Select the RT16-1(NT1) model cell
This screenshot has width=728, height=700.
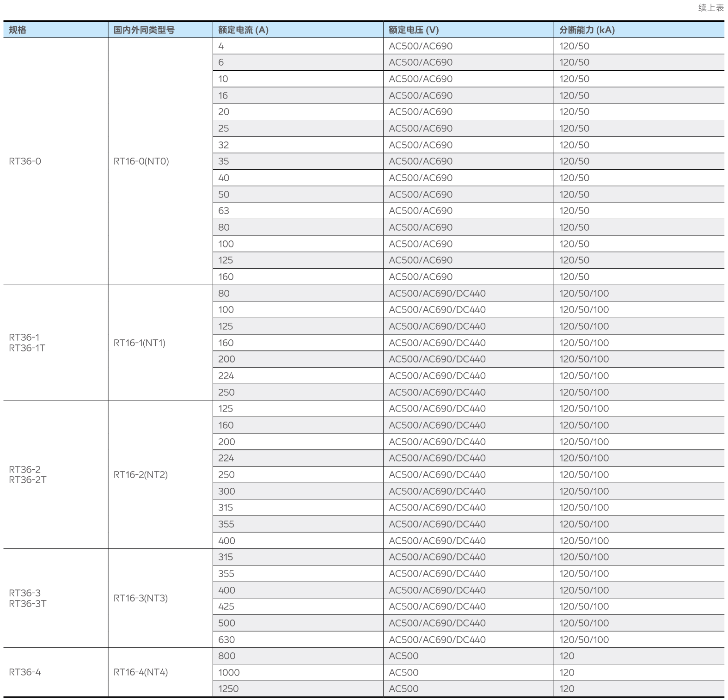[x=139, y=343]
